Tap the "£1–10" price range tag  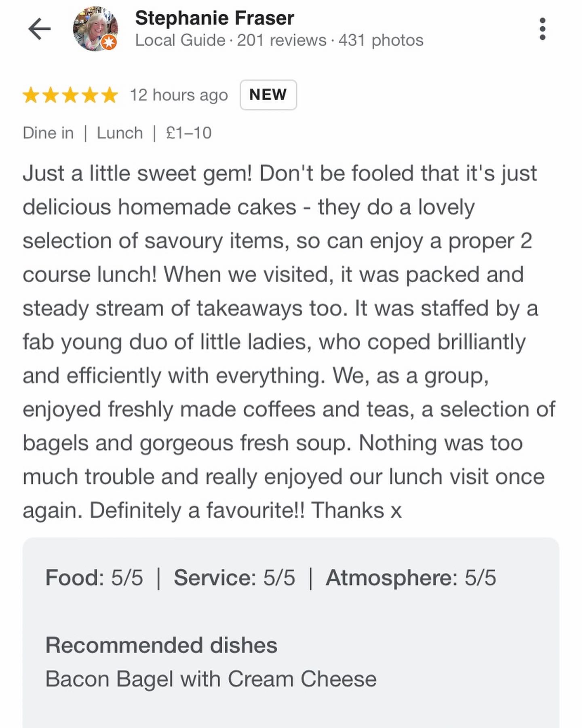188,133
